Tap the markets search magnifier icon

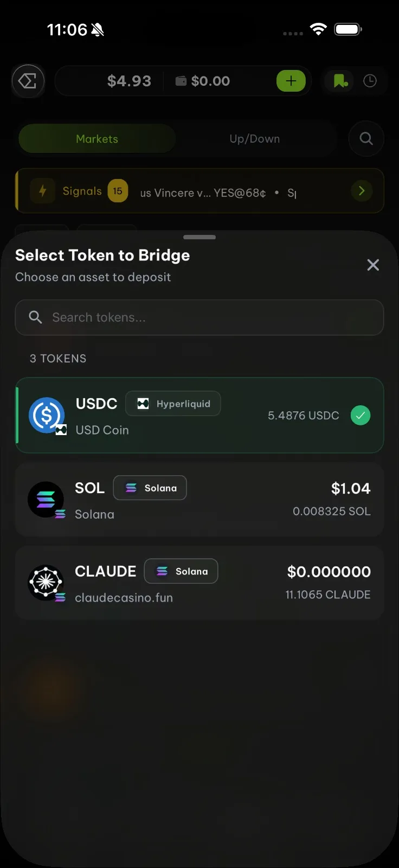pos(366,139)
